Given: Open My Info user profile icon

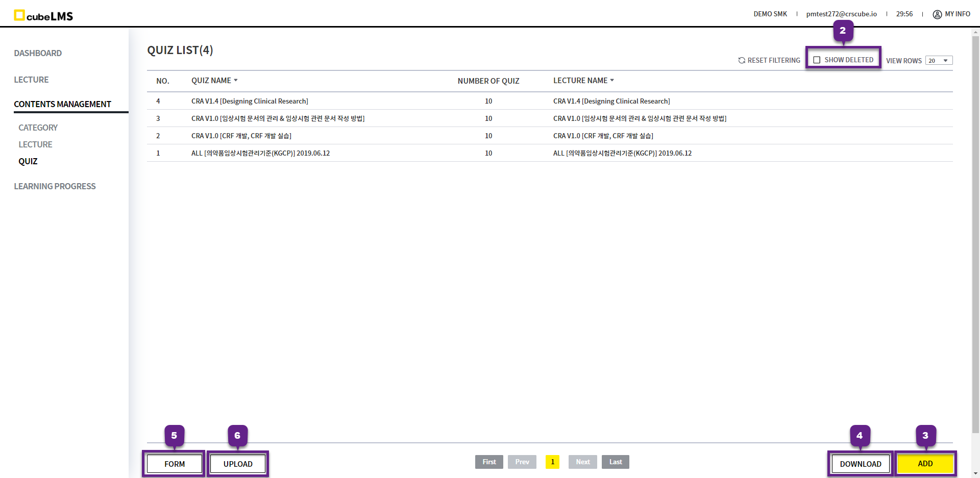Looking at the screenshot, I should point(937,14).
